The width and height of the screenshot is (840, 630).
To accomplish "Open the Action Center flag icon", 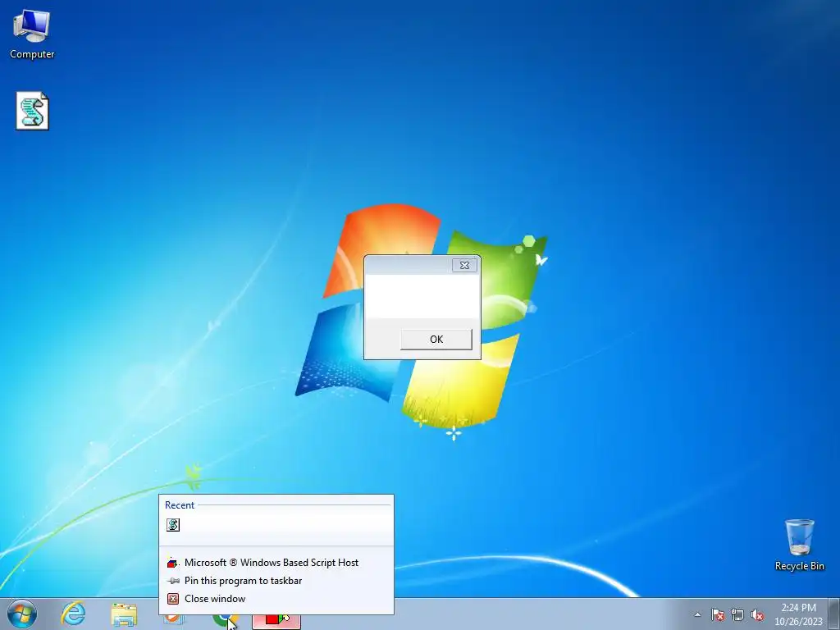I will pyautogui.click(x=718, y=614).
